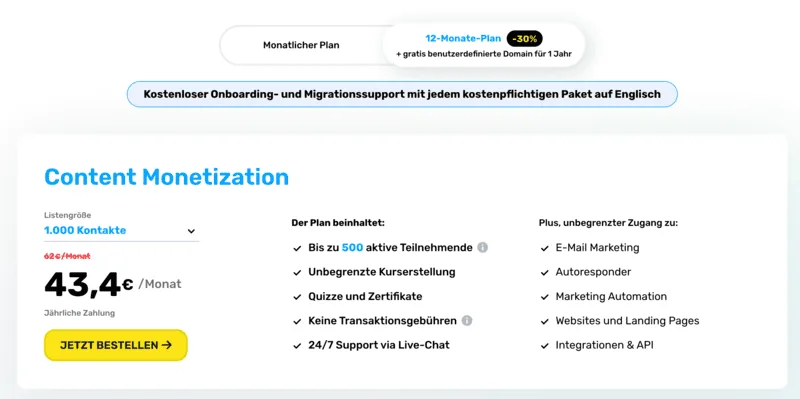Click the checkmark beside Marketing Automation

point(544,297)
